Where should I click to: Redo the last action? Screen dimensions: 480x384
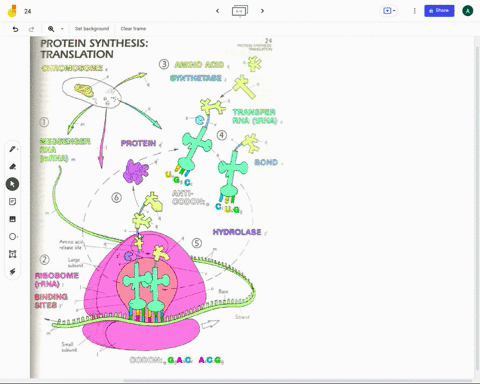coord(31,29)
